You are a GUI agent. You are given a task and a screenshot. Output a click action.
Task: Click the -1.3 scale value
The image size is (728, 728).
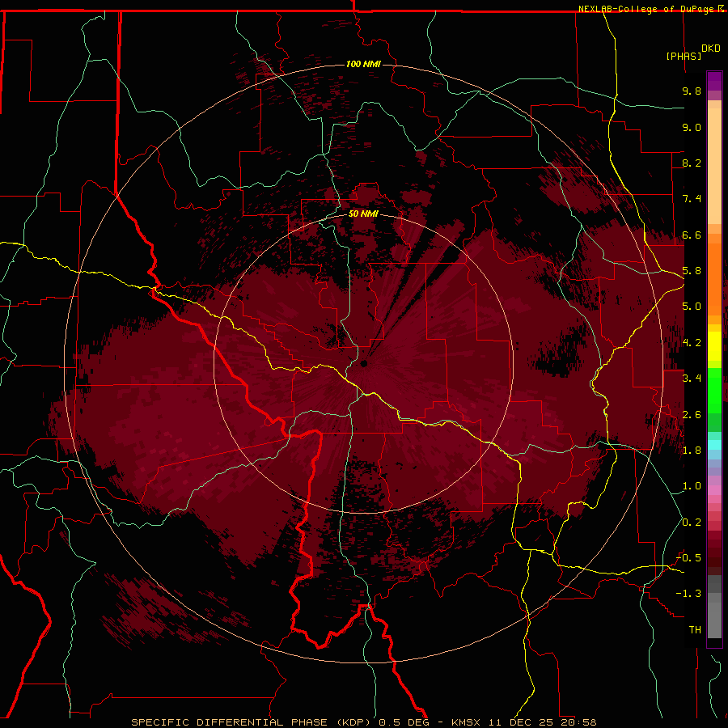click(x=688, y=594)
